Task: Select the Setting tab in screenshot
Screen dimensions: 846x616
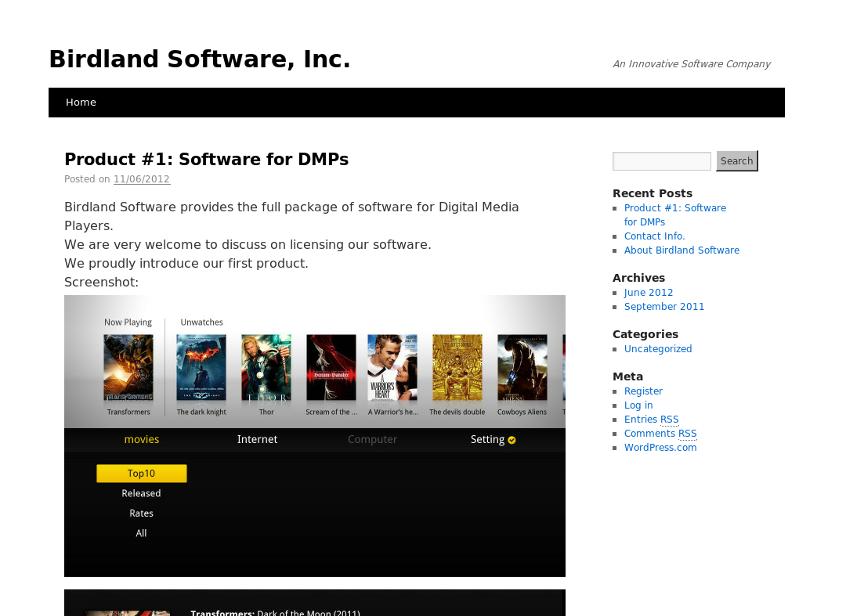Action: pos(487,439)
